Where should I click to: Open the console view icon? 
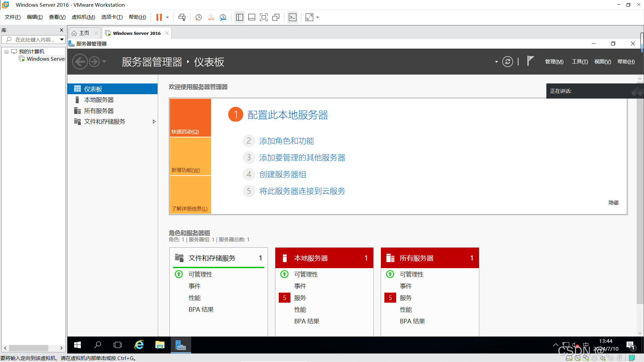[x=292, y=17]
